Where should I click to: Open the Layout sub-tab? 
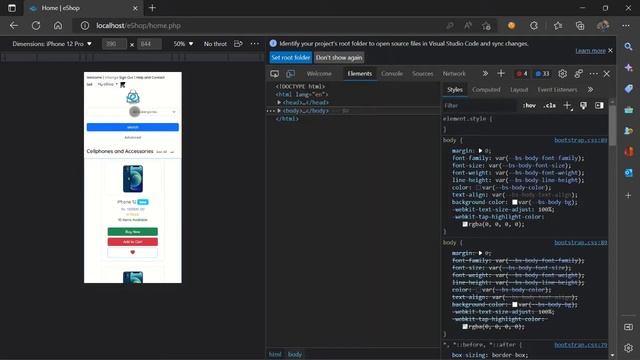point(519,90)
